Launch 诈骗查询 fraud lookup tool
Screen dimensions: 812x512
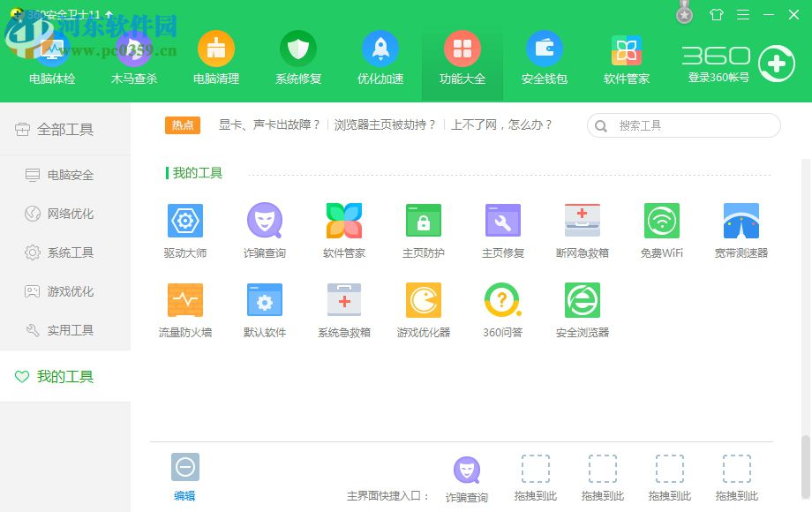click(264, 228)
